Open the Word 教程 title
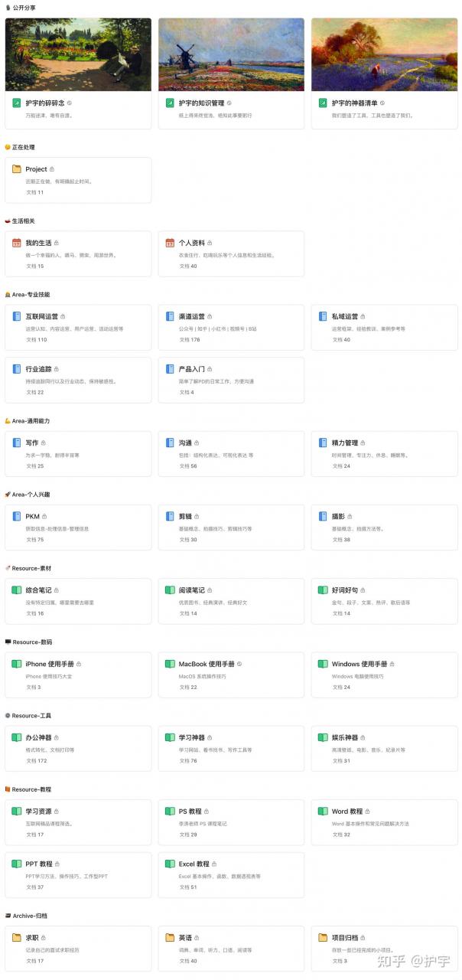 click(347, 812)
